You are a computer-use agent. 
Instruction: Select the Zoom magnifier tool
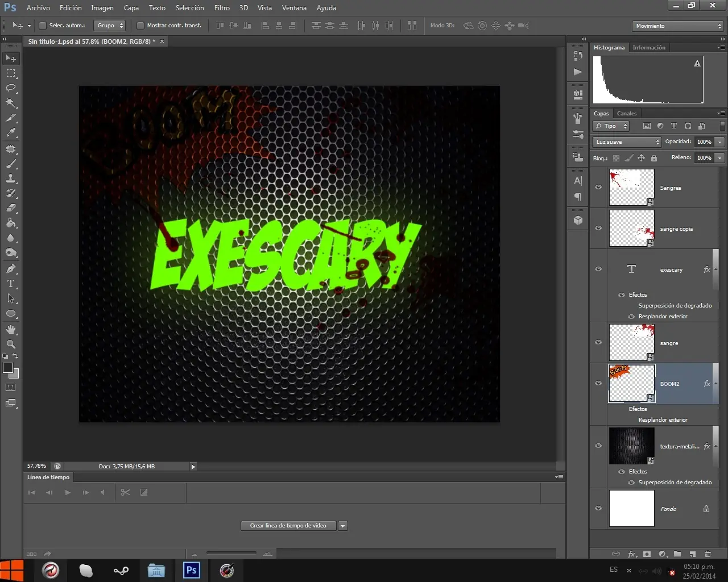tap(11, 344)
